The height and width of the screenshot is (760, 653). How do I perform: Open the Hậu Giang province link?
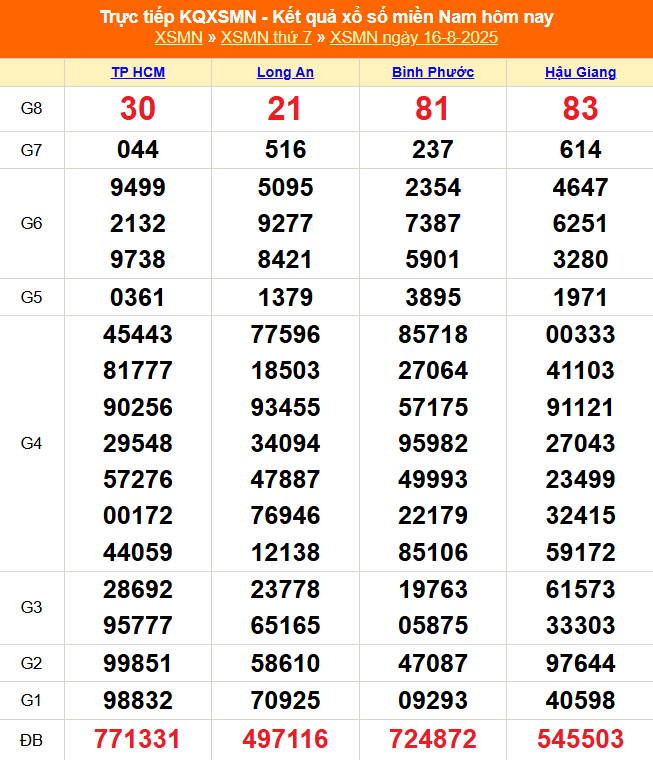click(x=580, y=72)
